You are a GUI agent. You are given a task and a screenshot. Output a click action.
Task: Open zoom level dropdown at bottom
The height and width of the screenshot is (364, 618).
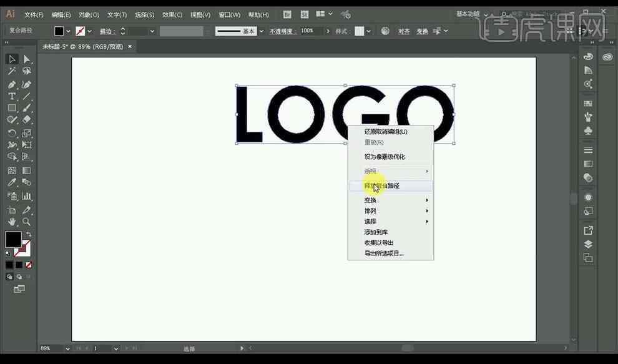(x=67, y=348)
